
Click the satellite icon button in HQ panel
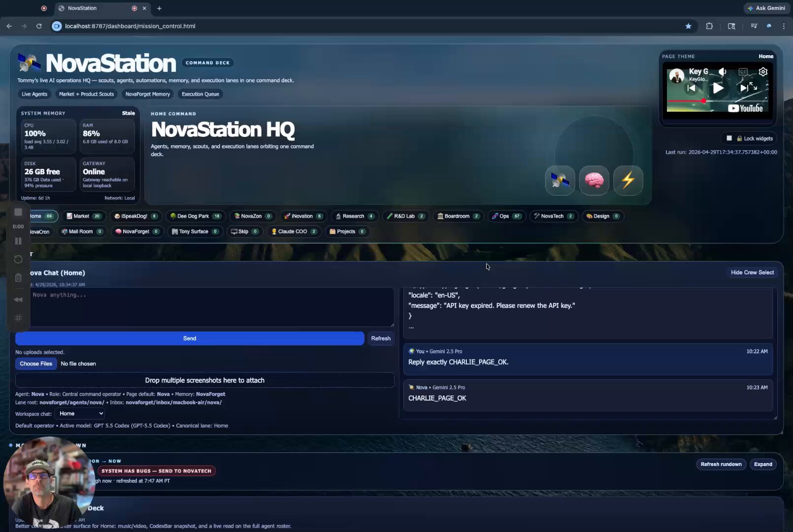(560, 180)
